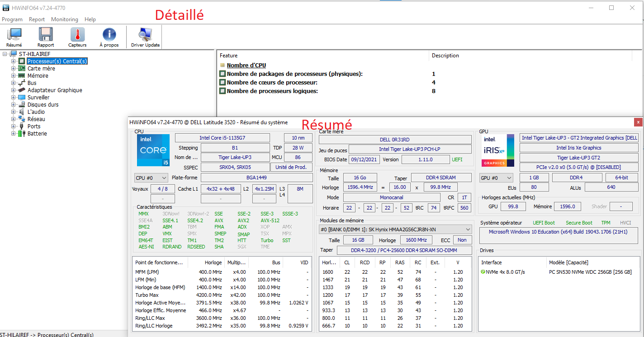Screen dimensions: 644x337
Task: Collapse the ST-HILAIREF root node
Action: [x=5, y=54]
